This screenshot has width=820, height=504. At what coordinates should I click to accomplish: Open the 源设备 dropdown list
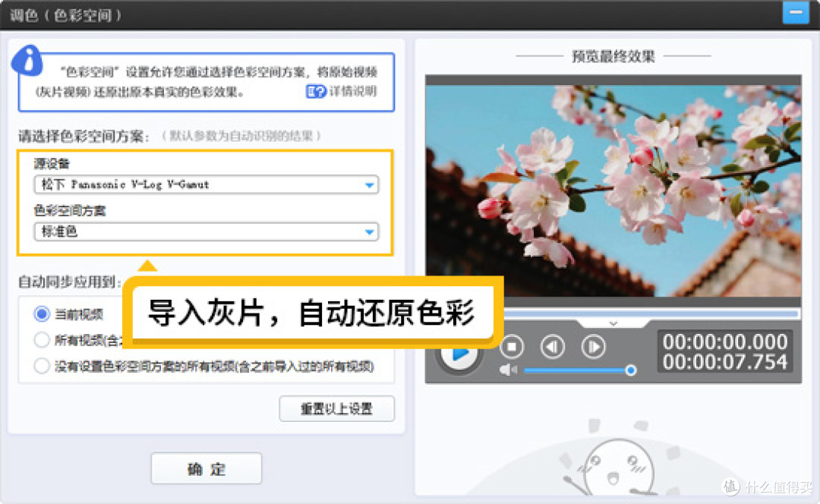206,184
